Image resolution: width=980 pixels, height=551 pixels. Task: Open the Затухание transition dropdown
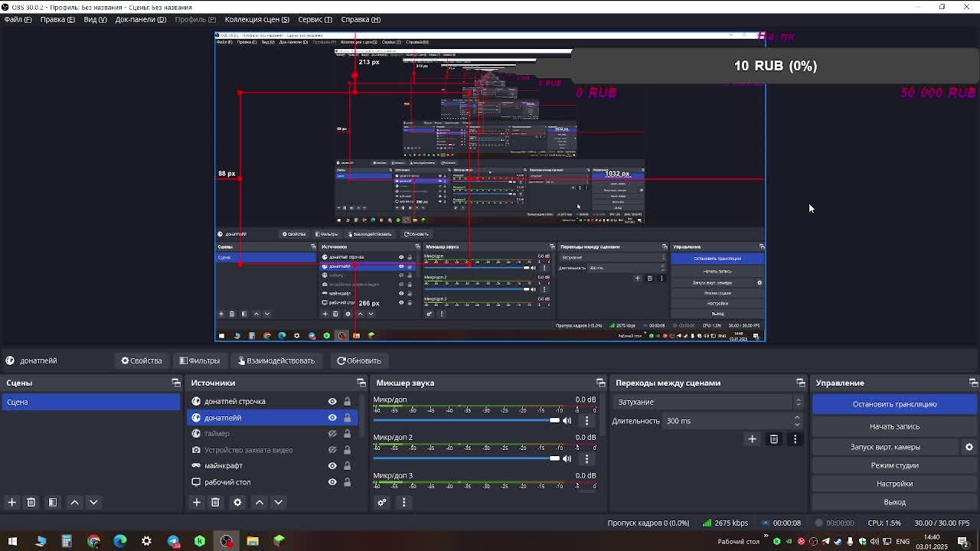tap(707, 402)
